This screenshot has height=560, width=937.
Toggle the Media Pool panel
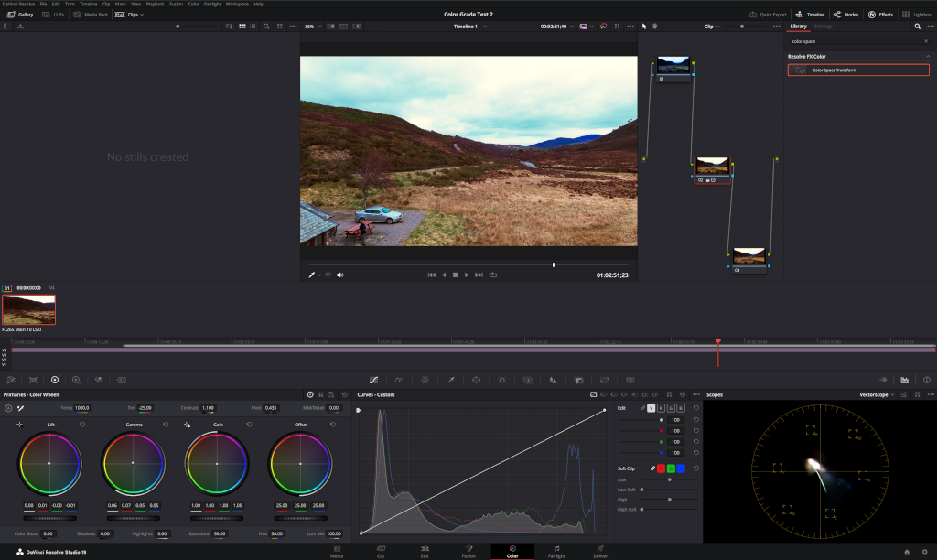91,15
